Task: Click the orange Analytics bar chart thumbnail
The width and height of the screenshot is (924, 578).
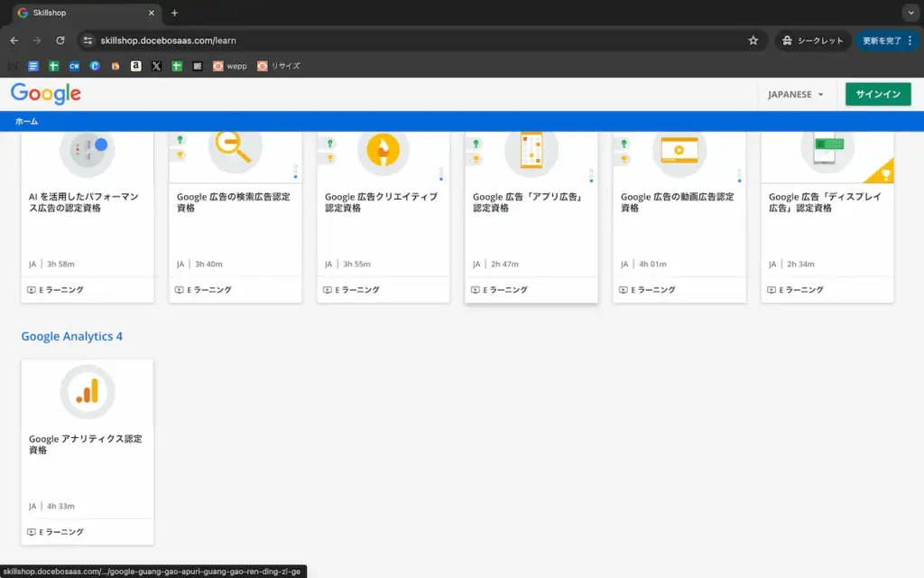Action: [88, 392]
